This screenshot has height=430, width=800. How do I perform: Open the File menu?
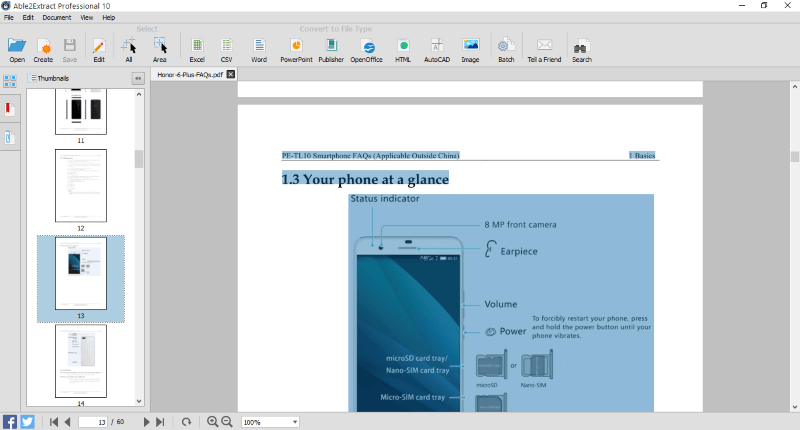(9, 17)
